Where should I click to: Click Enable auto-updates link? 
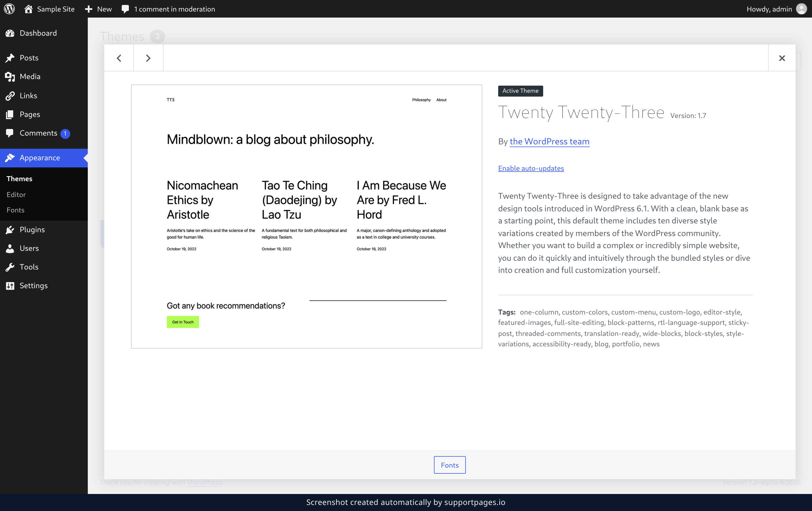click(531, 168)
